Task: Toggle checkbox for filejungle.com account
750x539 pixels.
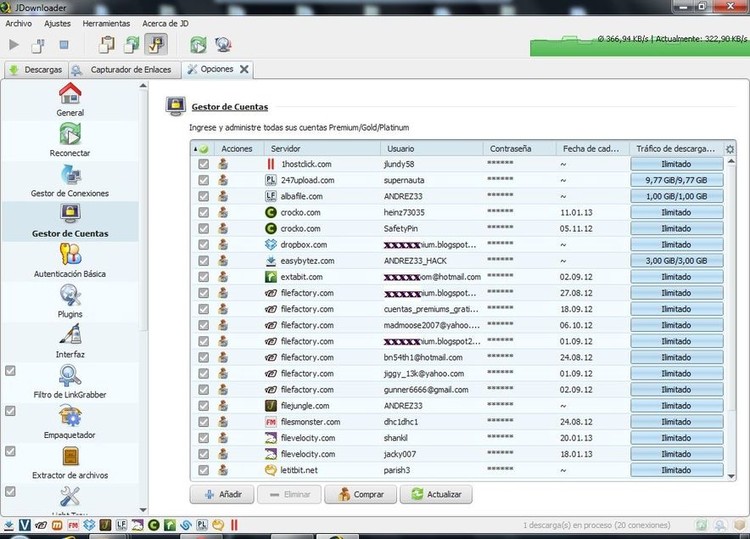Action: point(204,406)
